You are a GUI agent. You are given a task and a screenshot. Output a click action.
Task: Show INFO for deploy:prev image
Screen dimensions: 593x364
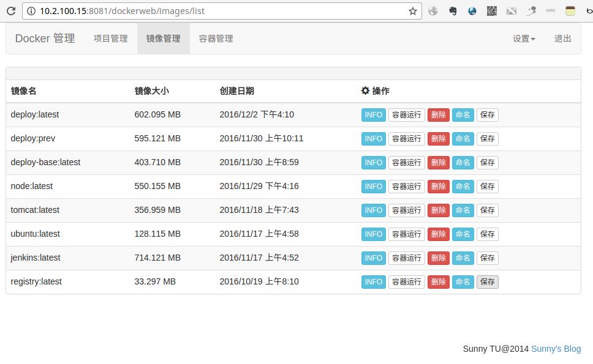click(x=374, y=139)
